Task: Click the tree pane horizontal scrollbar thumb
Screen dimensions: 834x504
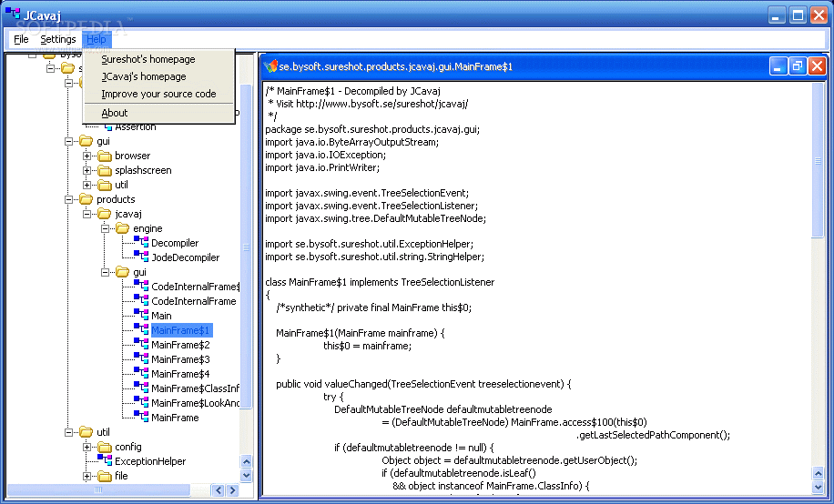Action: pyautogui.click(x=97, y=490)
